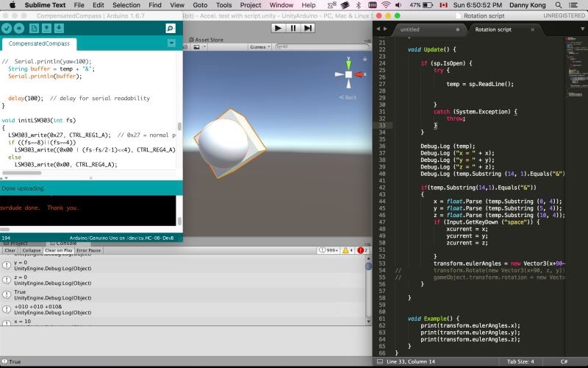588x368 pixels.
Task: Toggle the scene gizmo lock icon
Action: (x=365, y=59)
